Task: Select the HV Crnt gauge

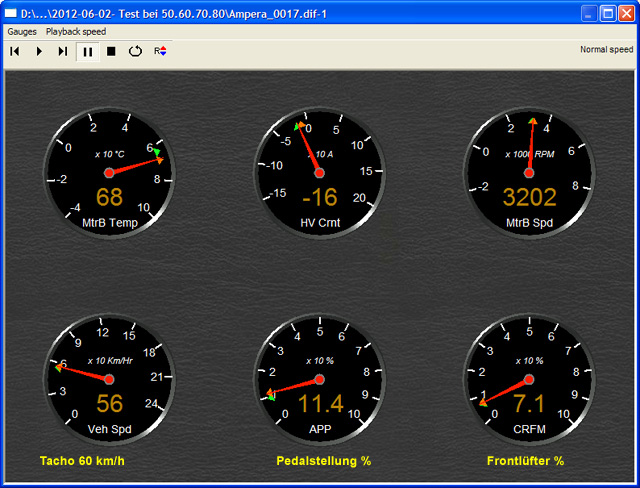Action: pos(319,172)
